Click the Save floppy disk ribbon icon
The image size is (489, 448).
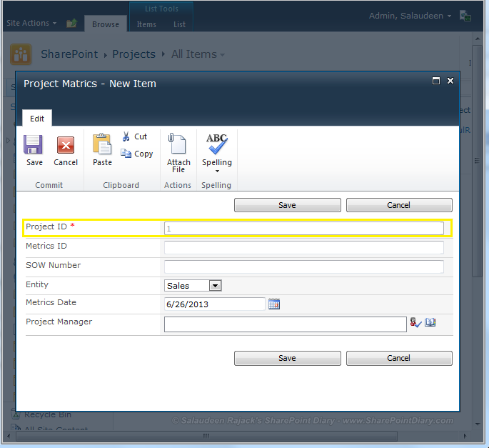[33, 144]
